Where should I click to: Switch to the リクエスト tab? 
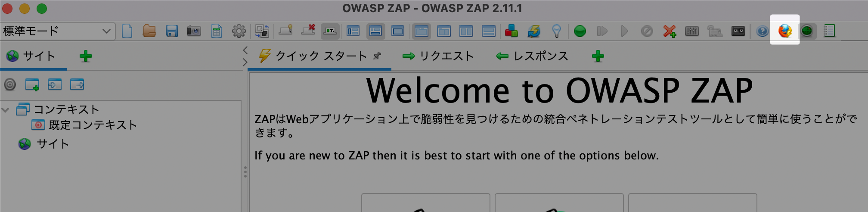pos(438,56)
